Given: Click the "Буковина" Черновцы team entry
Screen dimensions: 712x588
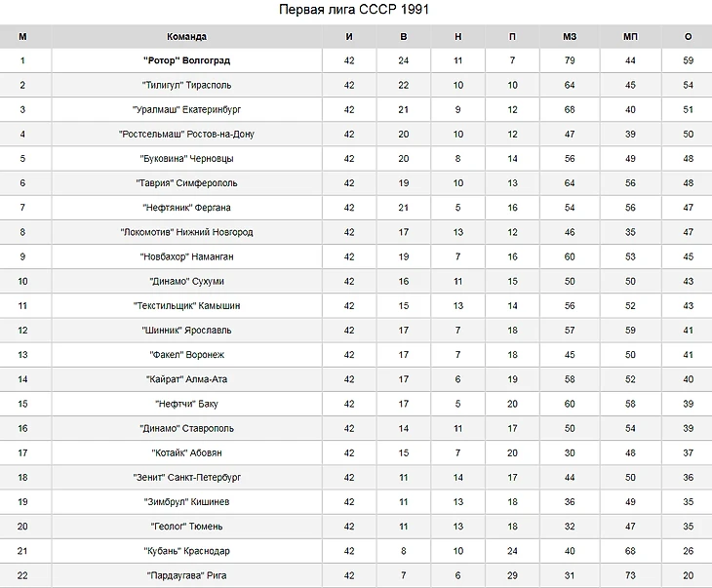Looking at the screenshot, I should coord(186,159).
